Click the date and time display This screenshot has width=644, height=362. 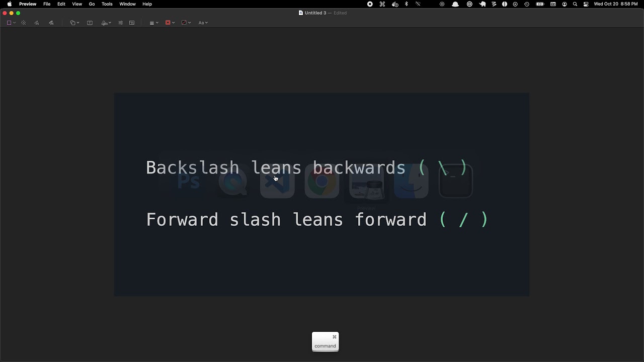(616, 4)
